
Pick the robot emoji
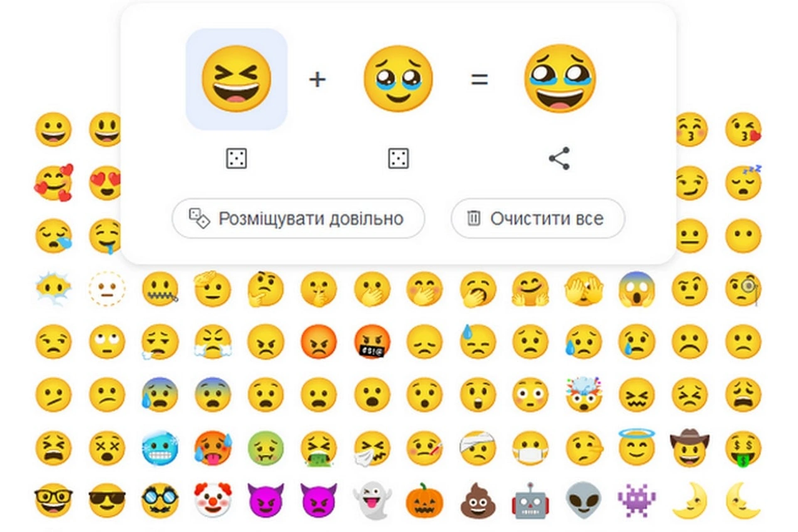pos(530,501)
